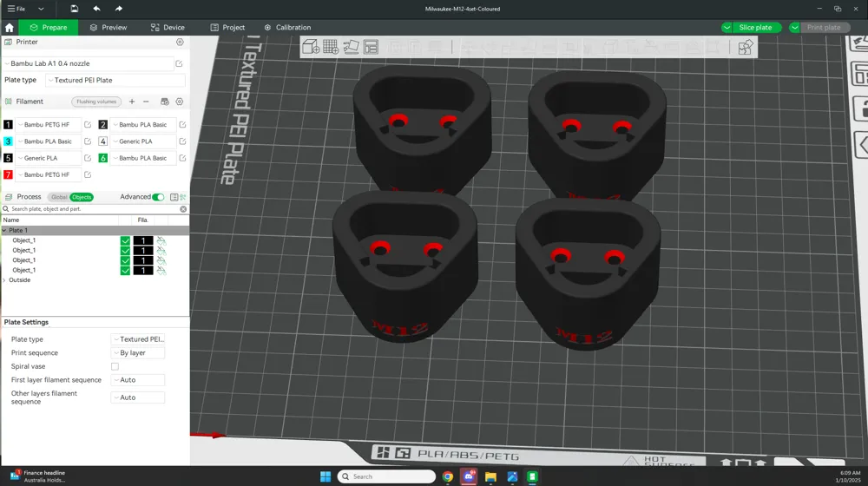The image size is (868, 486).
Task: Switch to the Preview tab
Action: (108, 27)
